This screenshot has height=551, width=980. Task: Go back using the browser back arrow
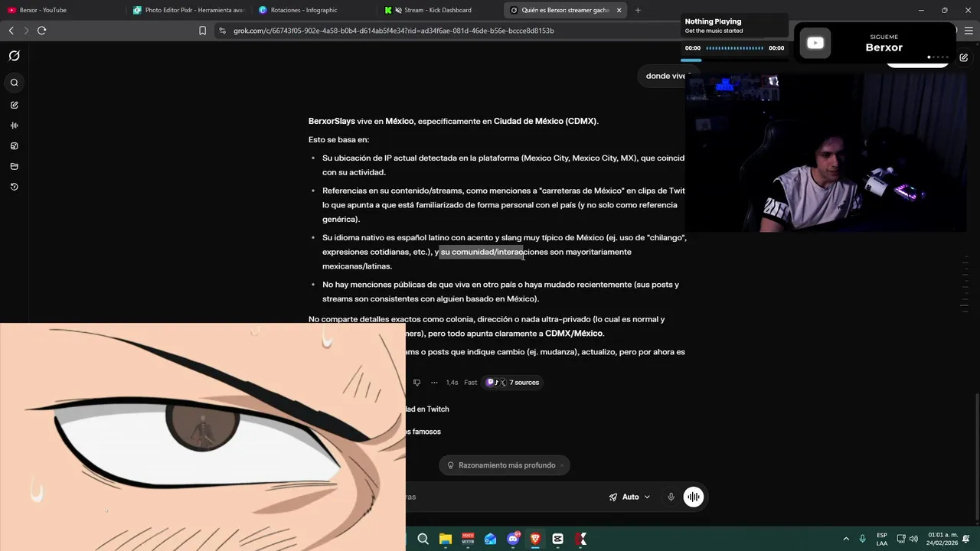(x=11, y=31)
